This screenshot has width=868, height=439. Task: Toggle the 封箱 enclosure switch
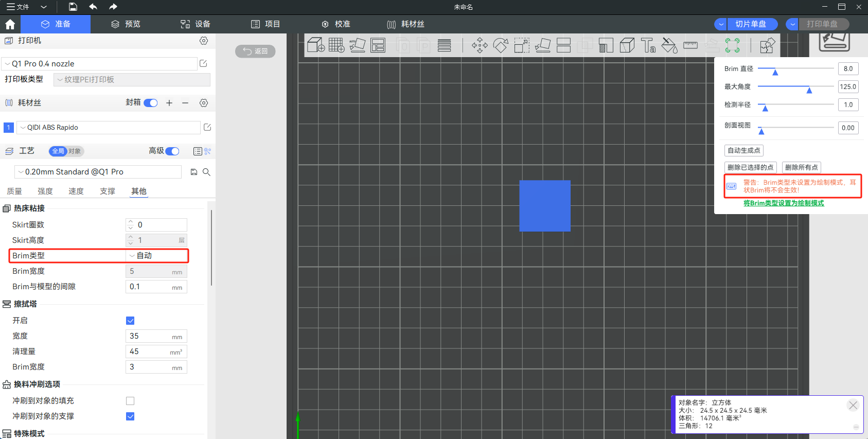[x=151, y=103]
